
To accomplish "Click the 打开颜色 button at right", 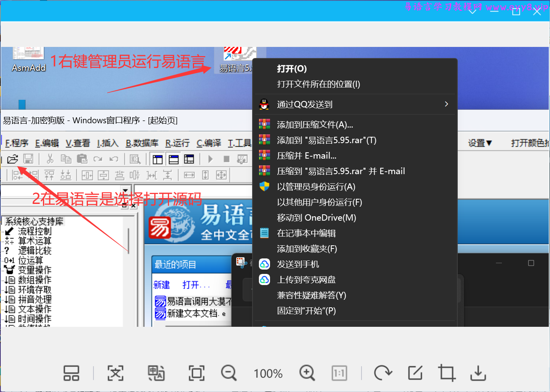I will point(530,143).
